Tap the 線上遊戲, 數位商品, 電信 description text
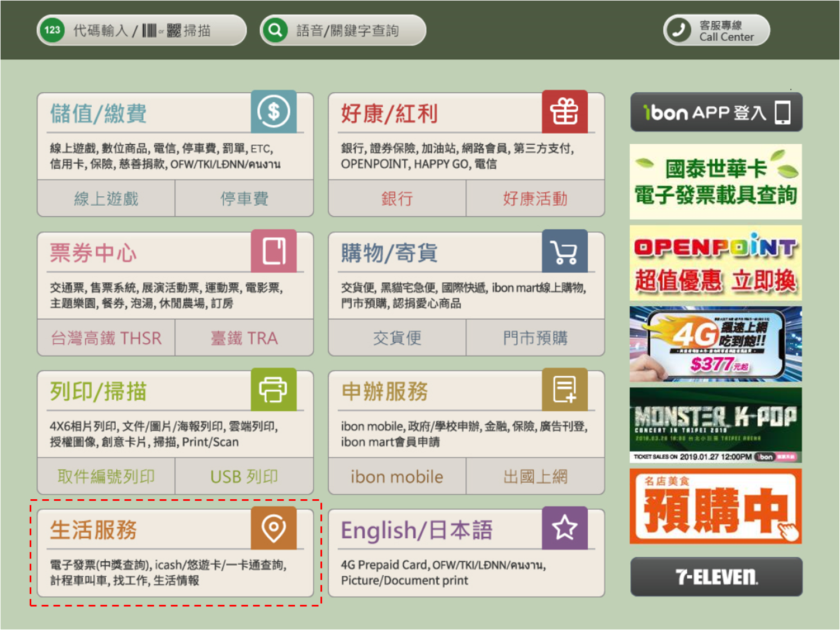Screen dimensions: 840x630 pyautogui.click(x=165, y=156)
